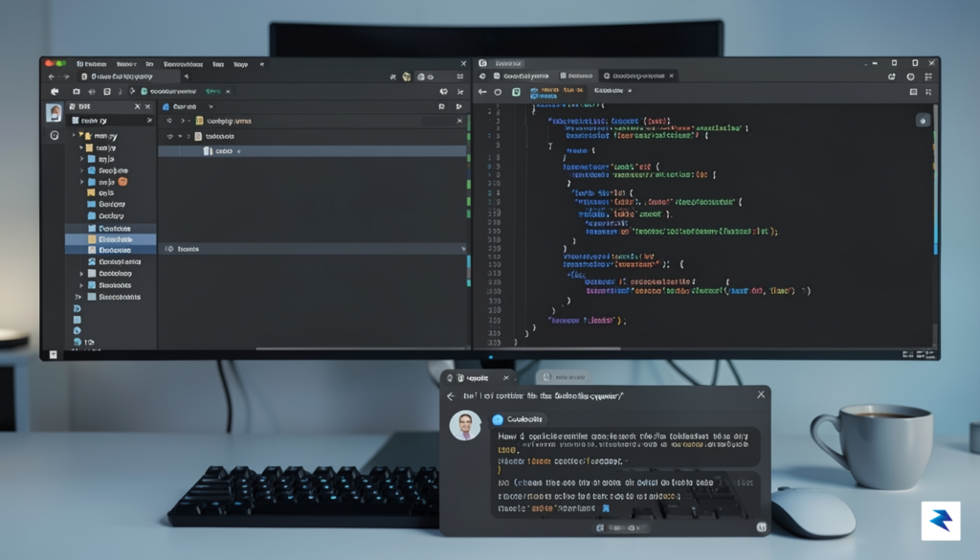
Task: Click the refresh icon at right of right window tabs
Action: pos(892,77)
